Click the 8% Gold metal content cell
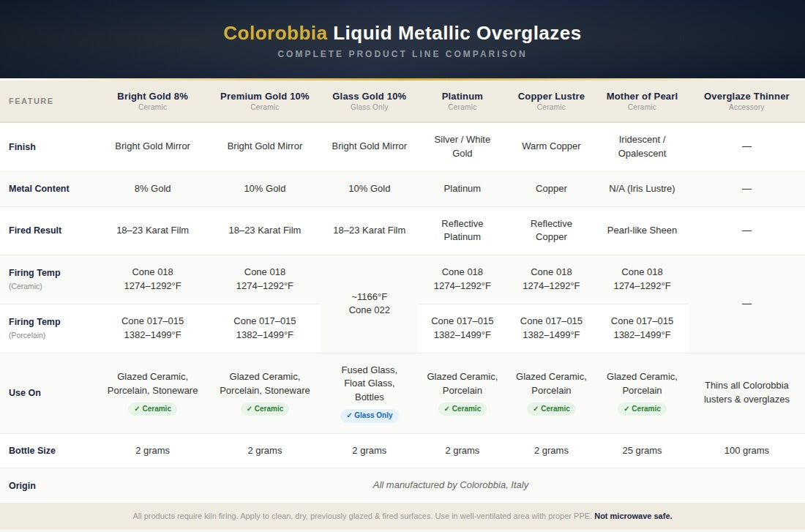The width and height of the screenshot is (805, 532). [x=152, y=189]
